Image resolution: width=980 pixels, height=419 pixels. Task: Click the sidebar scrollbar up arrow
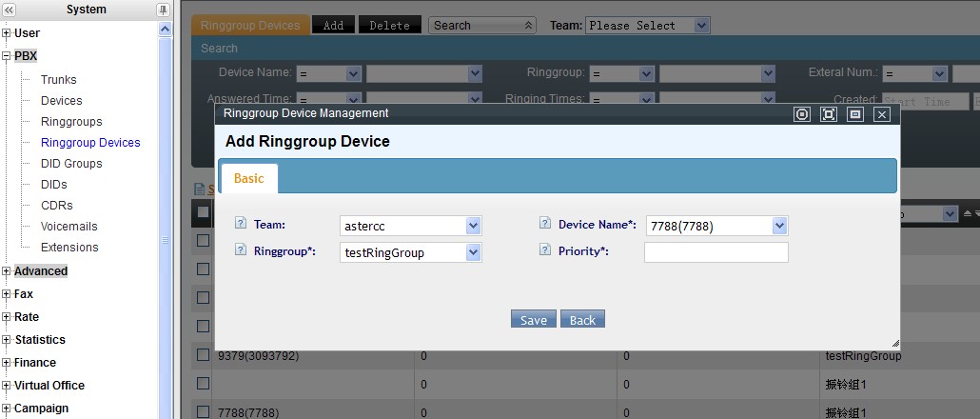pyautogui.click(x=166, y=30)
